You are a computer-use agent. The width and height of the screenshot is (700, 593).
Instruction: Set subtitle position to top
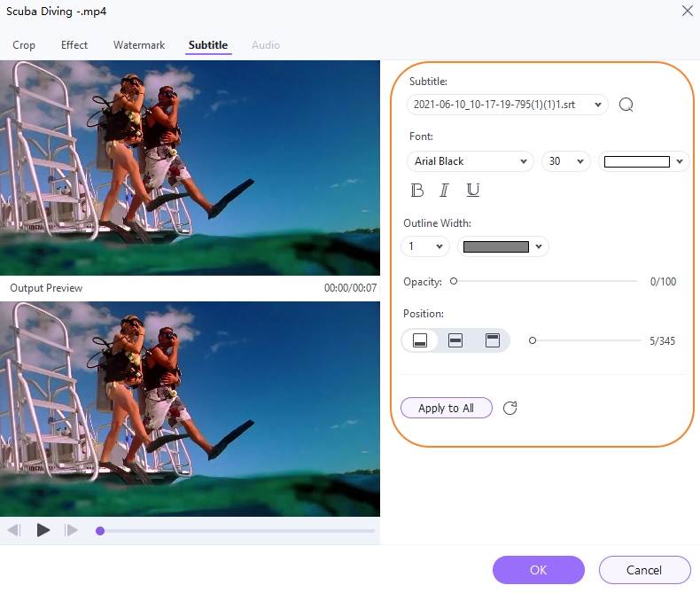[x=492, y=340]
